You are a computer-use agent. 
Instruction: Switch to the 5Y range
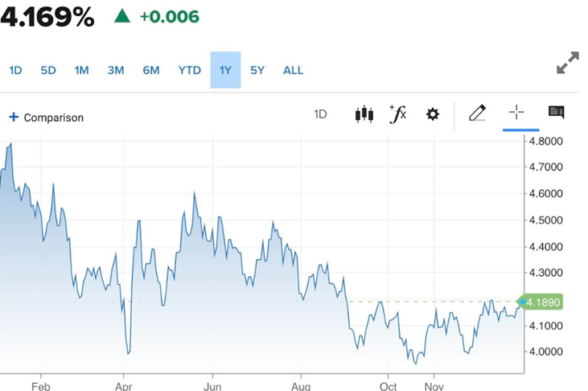[257, 71]
